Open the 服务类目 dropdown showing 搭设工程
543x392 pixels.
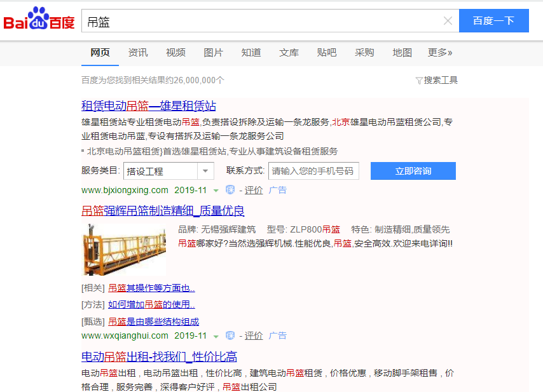coord(168,171)
